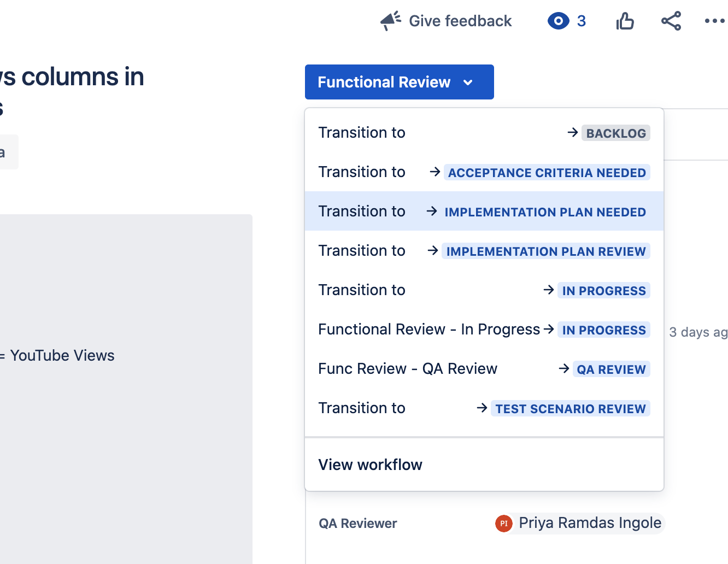Transition to Implementation Plan Needed
Image resolution: width=728 pixels, height=564 pixels.
click(484, 211)
